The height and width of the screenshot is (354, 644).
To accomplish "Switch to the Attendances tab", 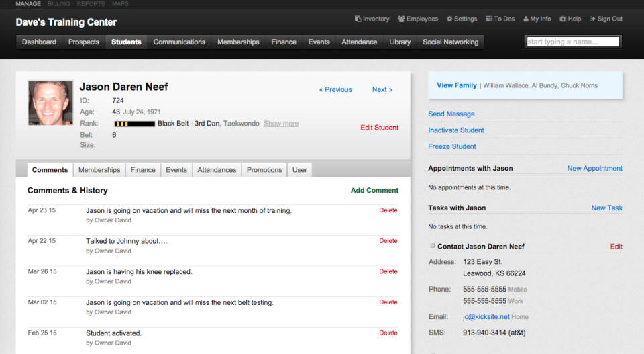I will pyautogui.click(x=217, y=170).
